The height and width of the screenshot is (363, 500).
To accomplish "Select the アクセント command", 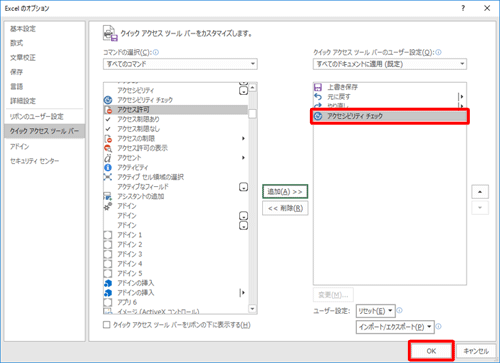I will tap(176, 158).
